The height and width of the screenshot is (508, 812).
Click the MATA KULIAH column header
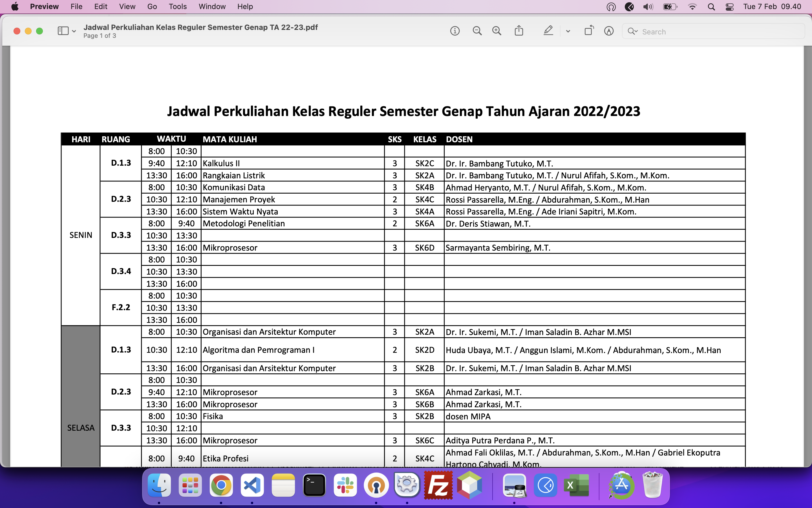pos(230,139)
